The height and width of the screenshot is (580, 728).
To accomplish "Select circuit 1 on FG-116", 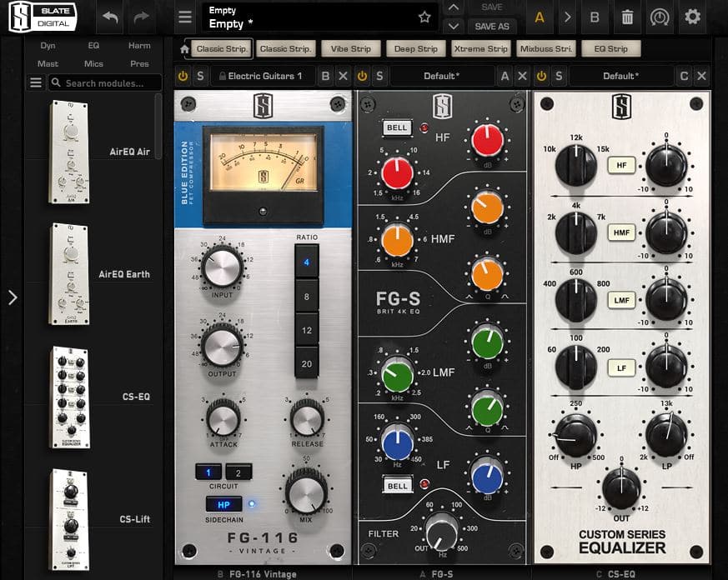I will (208, 472).
